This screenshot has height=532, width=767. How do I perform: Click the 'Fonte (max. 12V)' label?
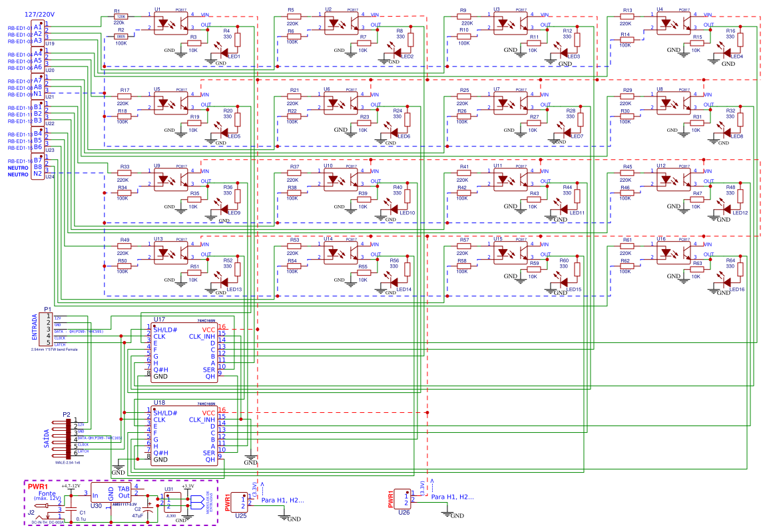tap(47, 495)
